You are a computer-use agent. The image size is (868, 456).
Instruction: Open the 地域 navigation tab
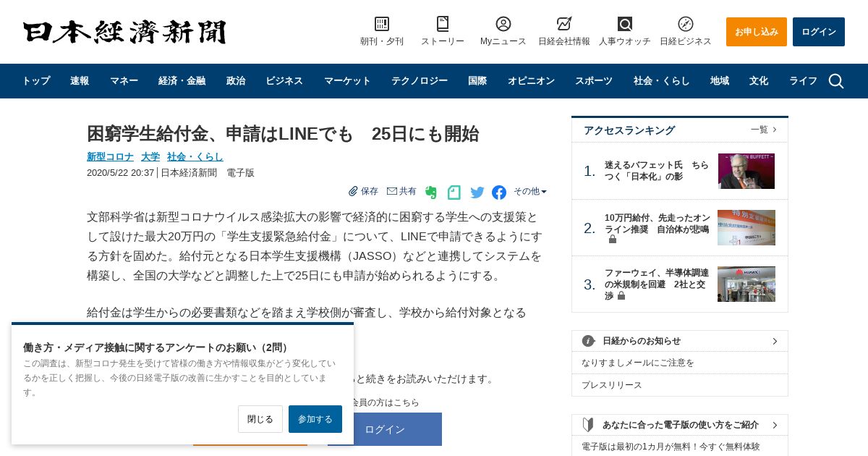click(720, 81)
